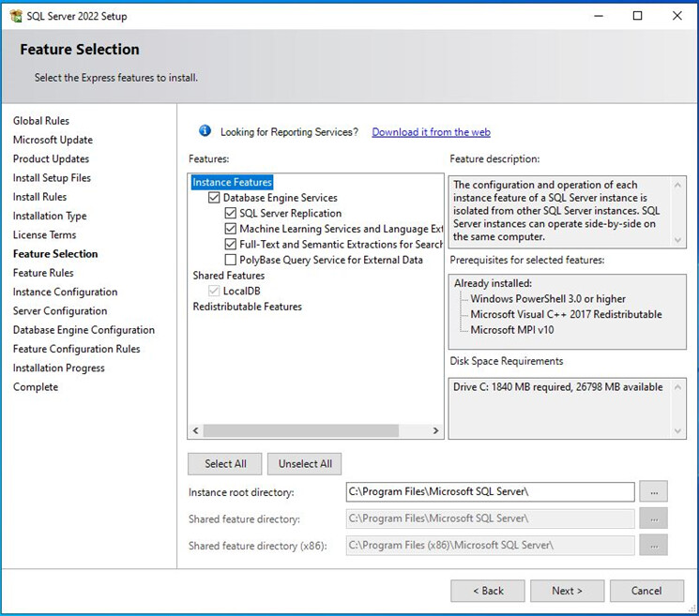Click the Shared feature directory browse button

654,518
